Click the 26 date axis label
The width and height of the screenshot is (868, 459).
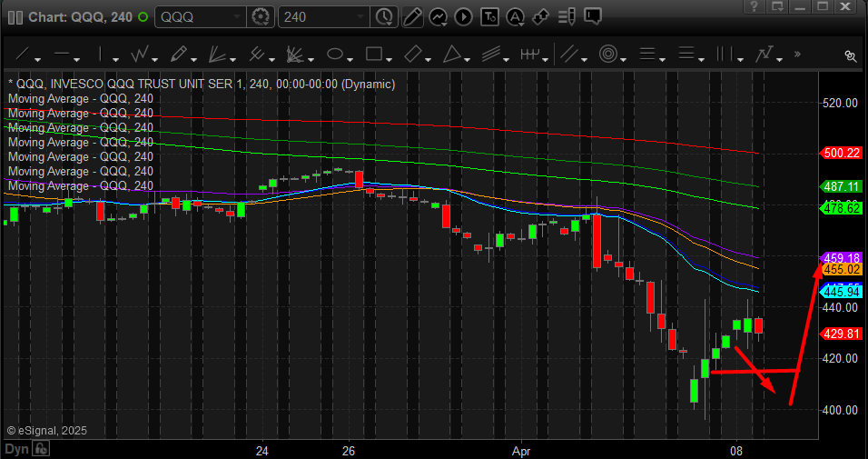point(348,450)
